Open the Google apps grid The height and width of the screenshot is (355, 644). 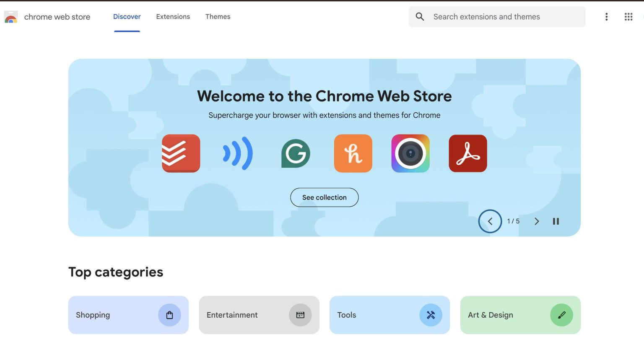tap(628, 16)
